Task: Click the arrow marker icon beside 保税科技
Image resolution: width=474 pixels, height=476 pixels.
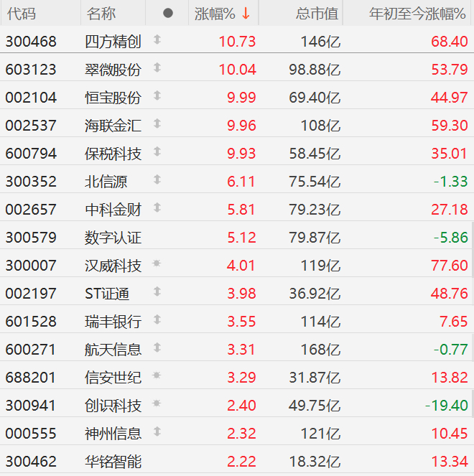Action: [x=157, y=151]
